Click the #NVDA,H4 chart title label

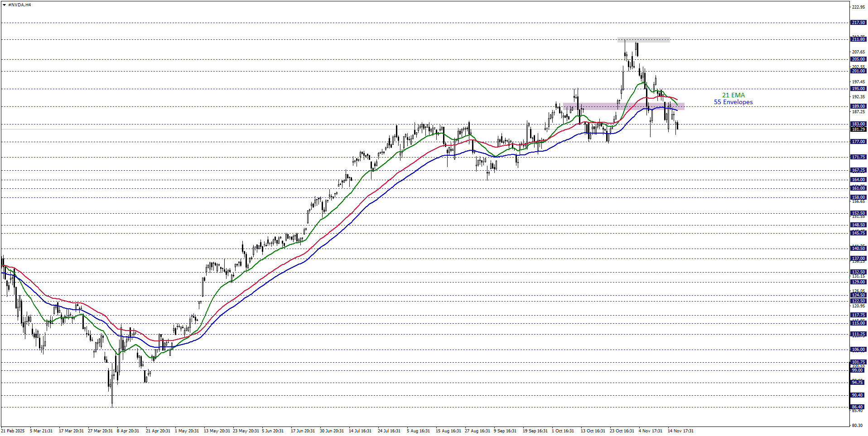coord(19,5)
